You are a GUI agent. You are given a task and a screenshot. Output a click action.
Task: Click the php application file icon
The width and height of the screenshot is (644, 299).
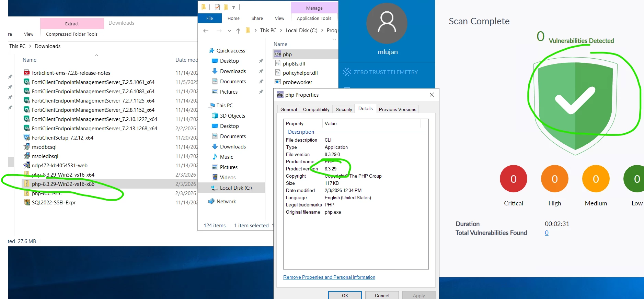(278, 54)
